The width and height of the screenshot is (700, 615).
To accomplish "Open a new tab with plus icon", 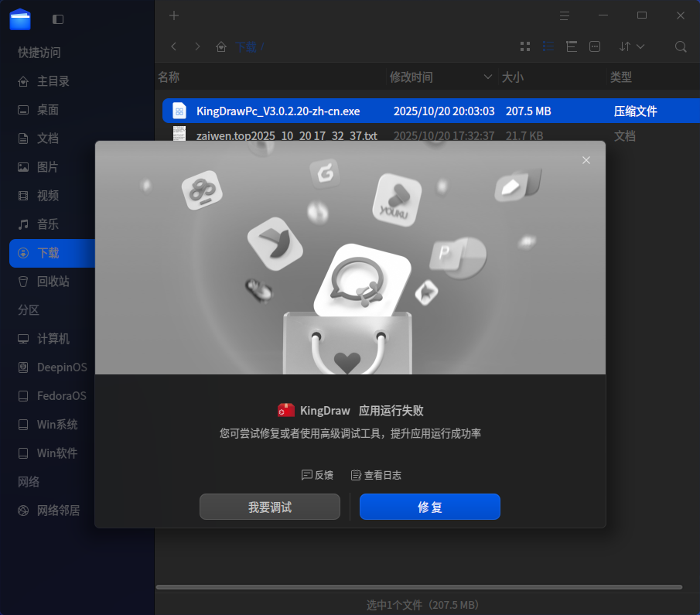I will coord(174,15).
